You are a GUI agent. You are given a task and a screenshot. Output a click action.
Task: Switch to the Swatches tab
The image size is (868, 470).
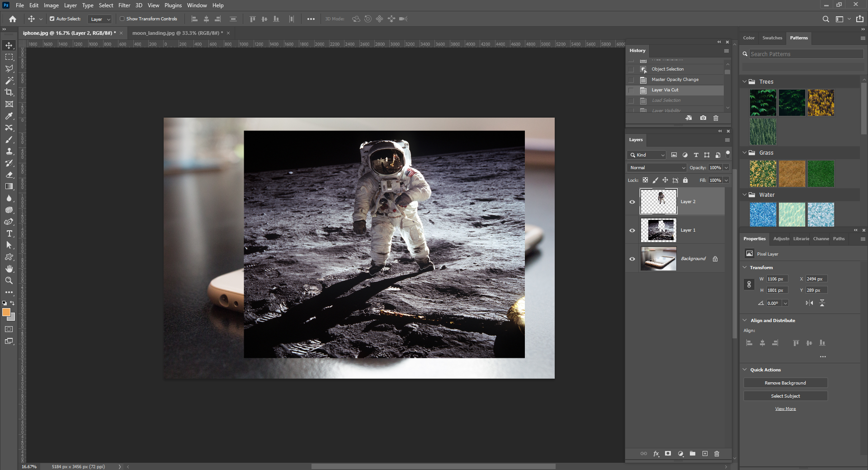click(772, 38)
